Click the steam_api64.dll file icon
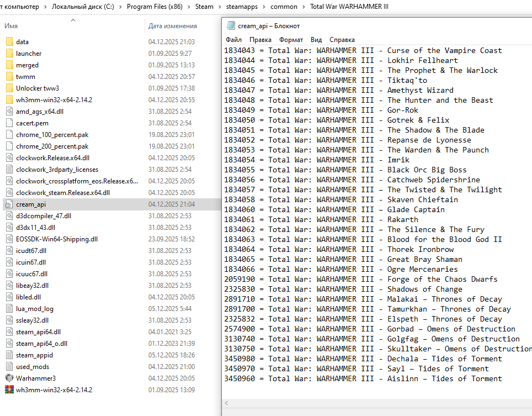This screenshot has width=532, height=416. [x=9, y=332]
